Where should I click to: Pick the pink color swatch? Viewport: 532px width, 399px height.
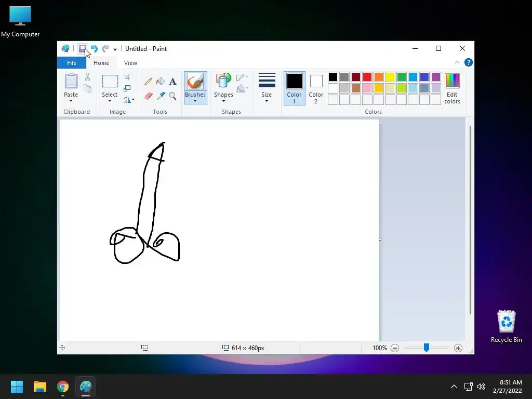coord(367,88)
